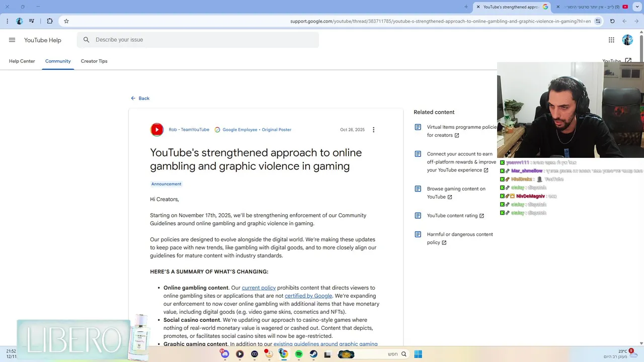
Task: Open the Google account avatar menu
Action: click(x=627, y=40)
